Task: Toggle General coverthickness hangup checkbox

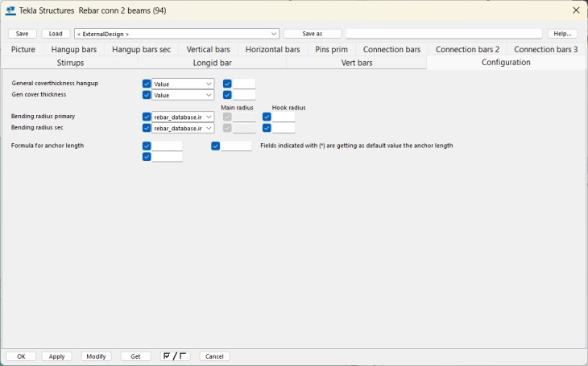Action: (147, 84)
